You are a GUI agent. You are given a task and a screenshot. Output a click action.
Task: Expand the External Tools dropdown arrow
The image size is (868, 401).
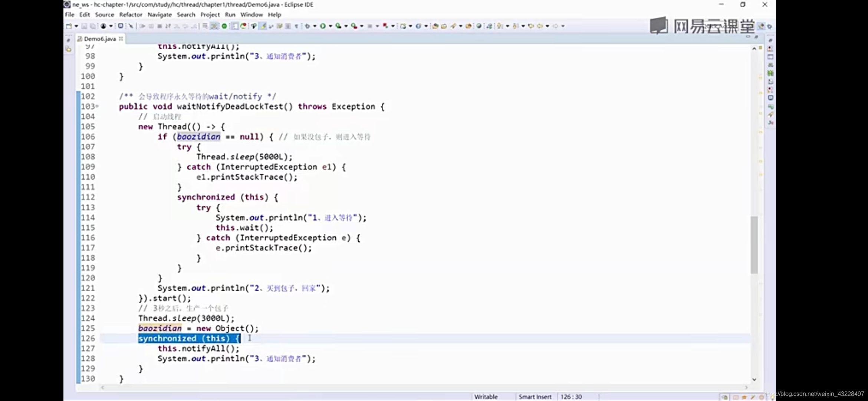[x=362, y=26]
